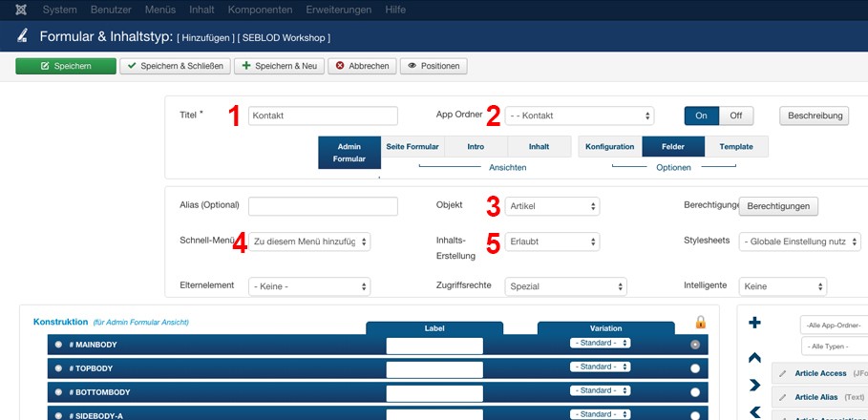Switch to Felder options tab

point(673,147)
